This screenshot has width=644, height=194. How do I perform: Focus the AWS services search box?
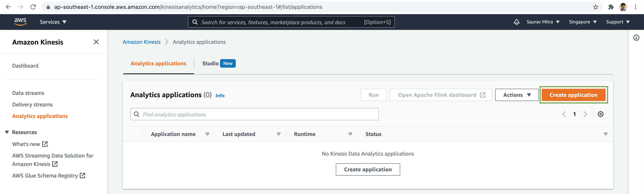(x=291, y=22)
